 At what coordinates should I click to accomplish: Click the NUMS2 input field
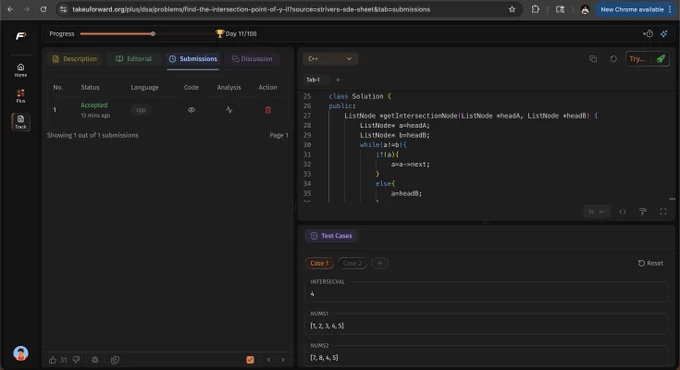tap(486, 357)
